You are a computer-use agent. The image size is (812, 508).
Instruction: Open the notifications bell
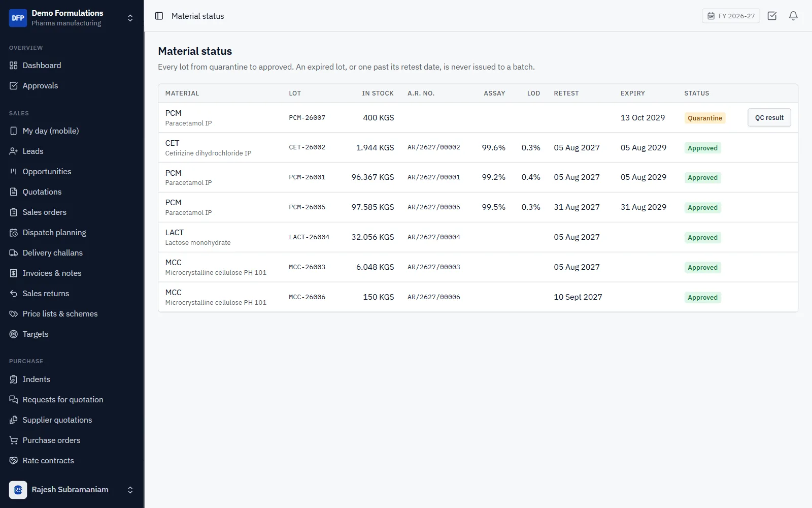[x=793, y=16]
